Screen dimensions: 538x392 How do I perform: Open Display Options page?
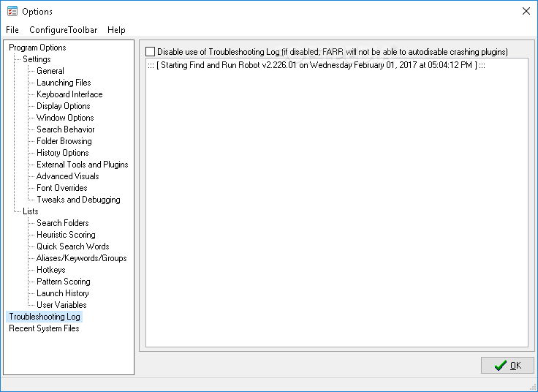pos(64,106)
